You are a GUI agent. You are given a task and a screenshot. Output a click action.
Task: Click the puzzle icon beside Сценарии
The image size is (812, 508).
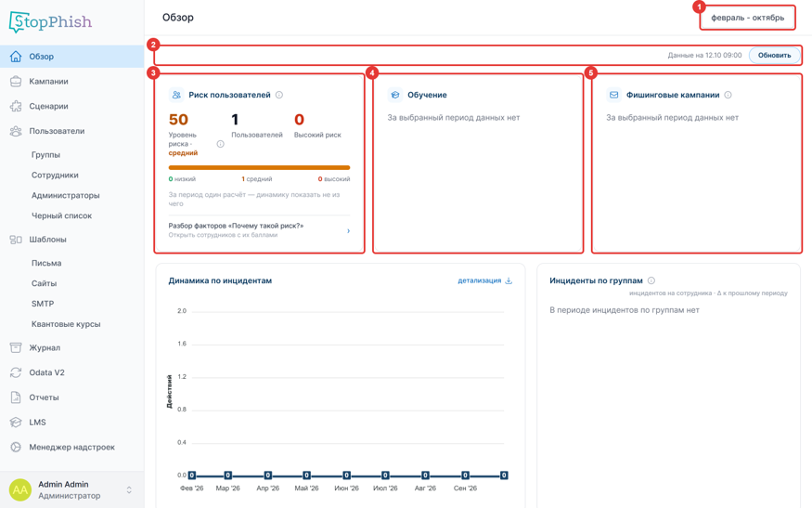(x=16, y=106)
